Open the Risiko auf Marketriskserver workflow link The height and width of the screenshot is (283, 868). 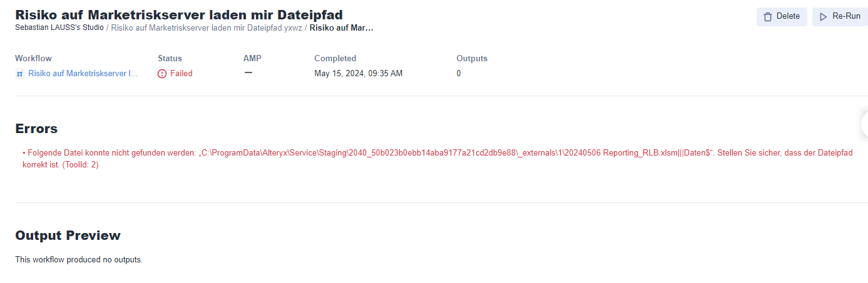click(x=83, y=74)
